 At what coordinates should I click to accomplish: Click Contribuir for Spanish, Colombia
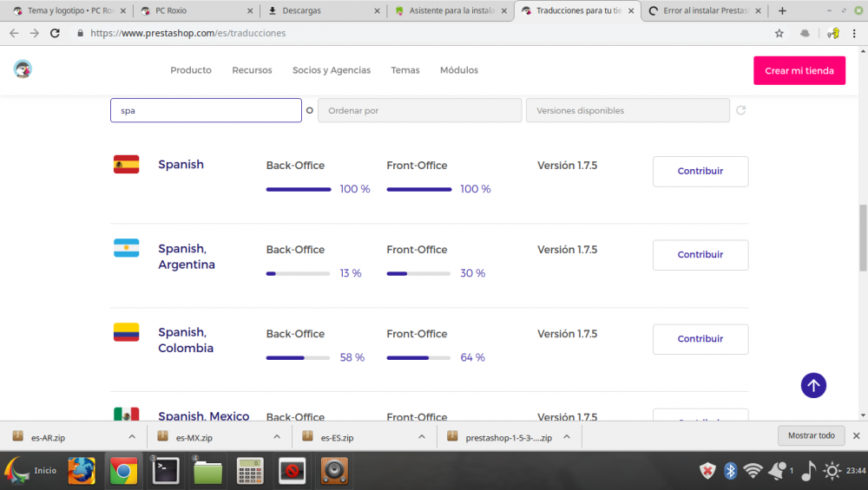coord(700,338)
